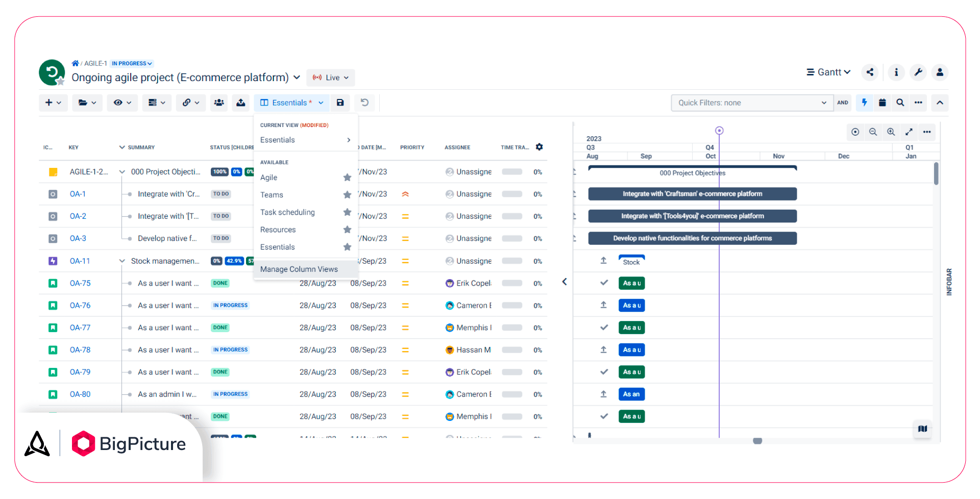Viewport: 980px width, 499px height.
Task: Open issue link OA-78
Action: point(80,350)
